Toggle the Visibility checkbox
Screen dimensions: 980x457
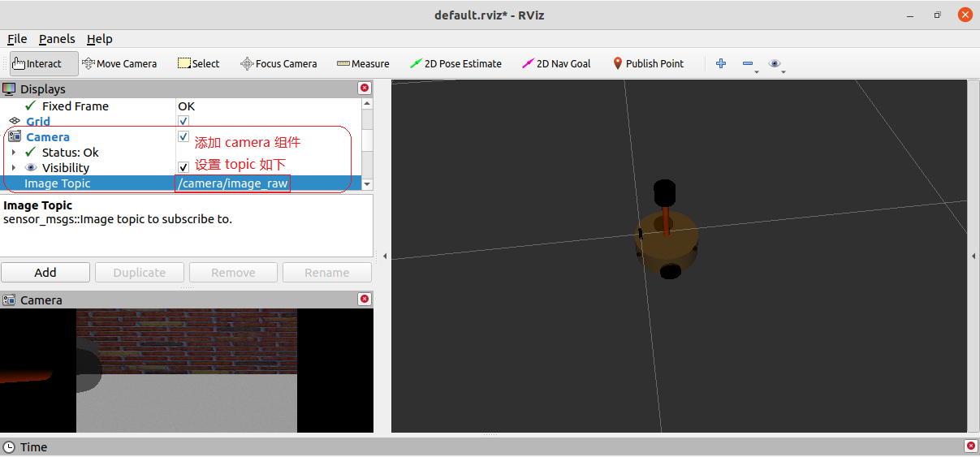tap(183, 167)
